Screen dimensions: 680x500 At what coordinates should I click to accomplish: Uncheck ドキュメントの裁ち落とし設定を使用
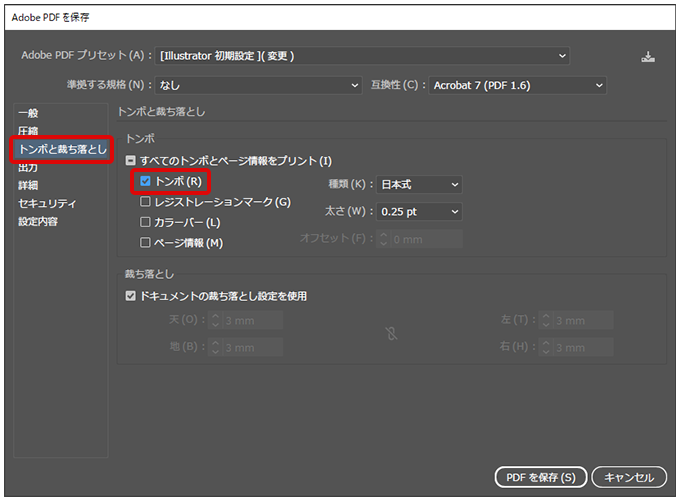130,296
